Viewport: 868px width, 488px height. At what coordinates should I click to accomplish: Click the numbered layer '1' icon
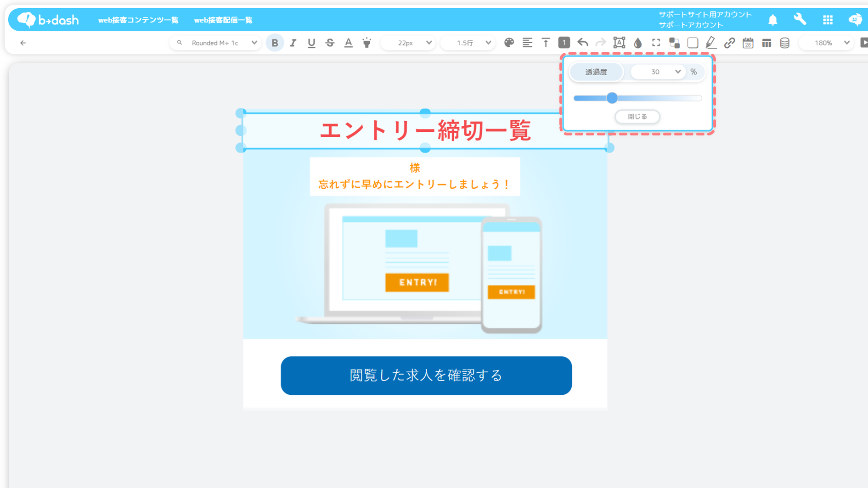[x=564, y=43]
